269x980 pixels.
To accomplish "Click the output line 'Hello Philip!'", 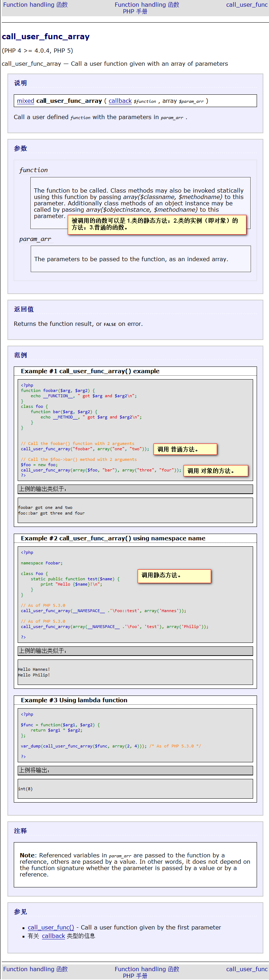I will click(x=34, y=675).
